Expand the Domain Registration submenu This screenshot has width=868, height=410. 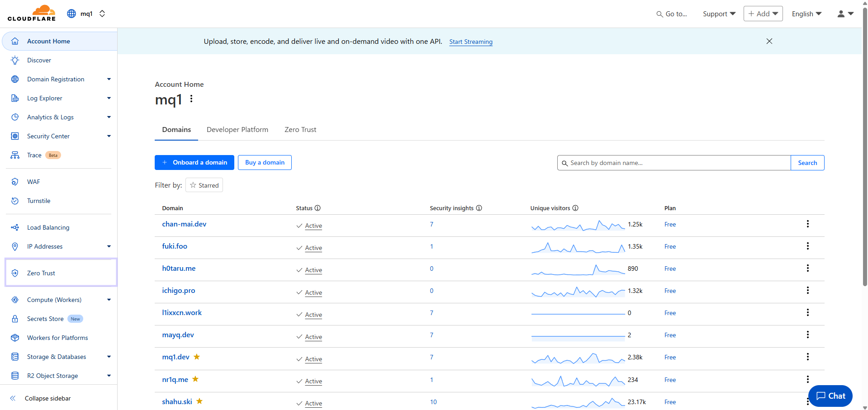[109, 79]
